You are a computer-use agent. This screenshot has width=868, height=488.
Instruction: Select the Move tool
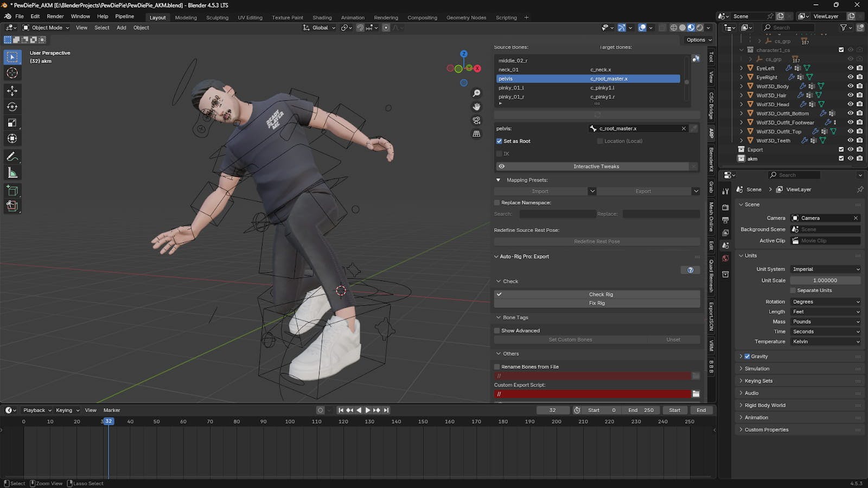click(12, 91)
